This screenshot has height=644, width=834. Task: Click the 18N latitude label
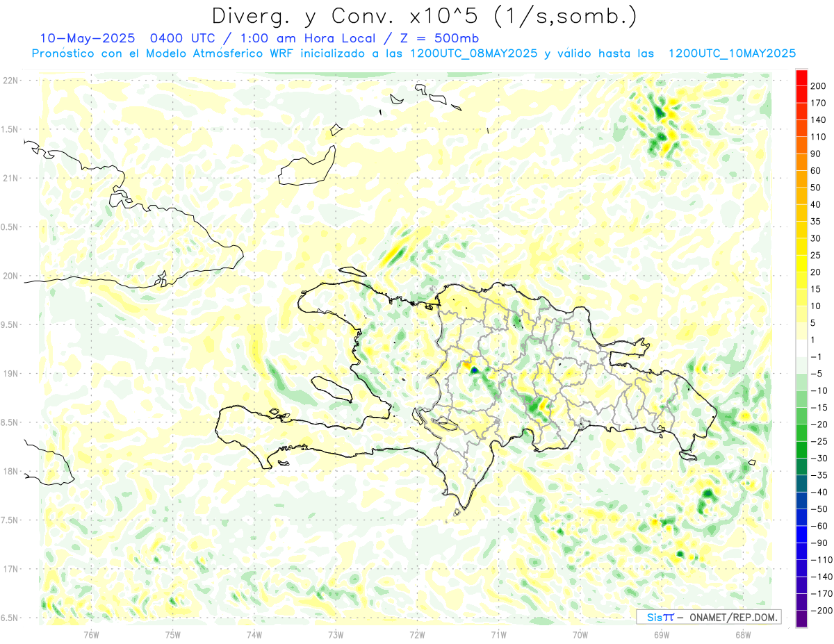pos(10,471)
